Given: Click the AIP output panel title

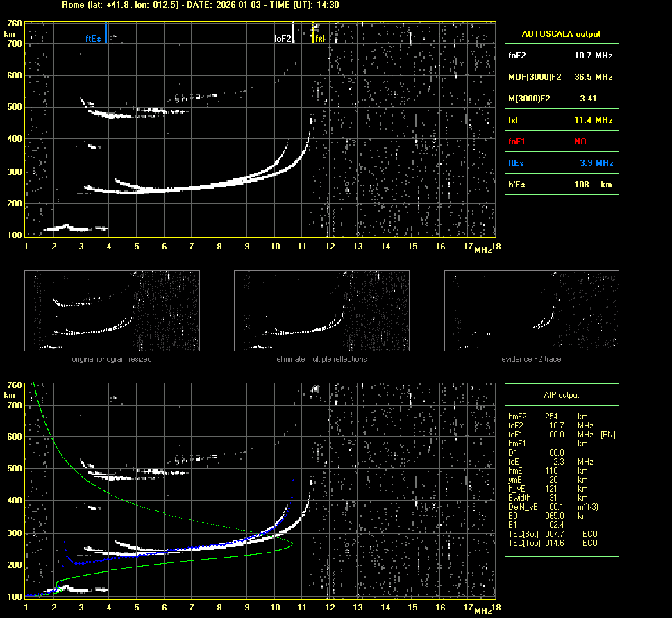Looking at the screenshot, I should click(561, 395).
